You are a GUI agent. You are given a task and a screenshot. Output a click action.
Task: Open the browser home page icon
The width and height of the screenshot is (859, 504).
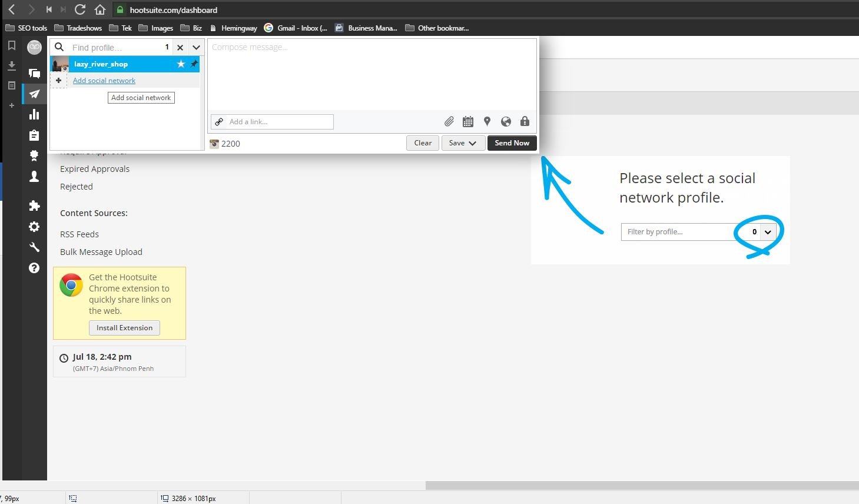[100, 9]
